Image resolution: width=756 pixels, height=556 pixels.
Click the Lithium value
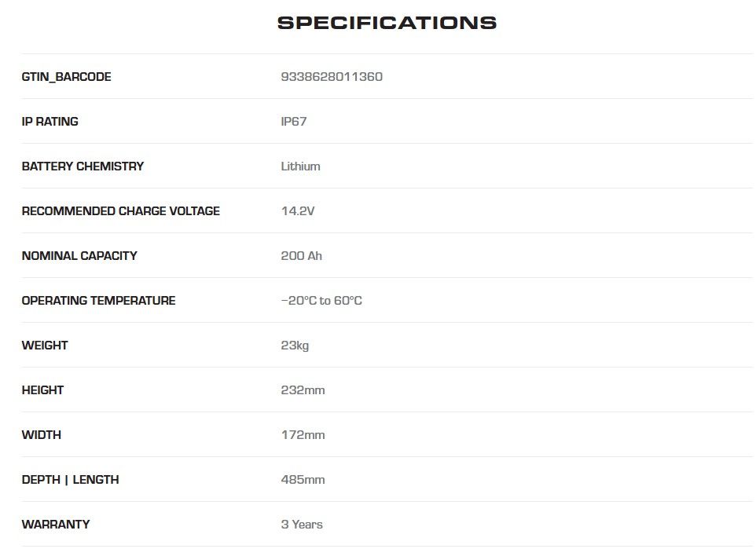(x=300, y=166)
